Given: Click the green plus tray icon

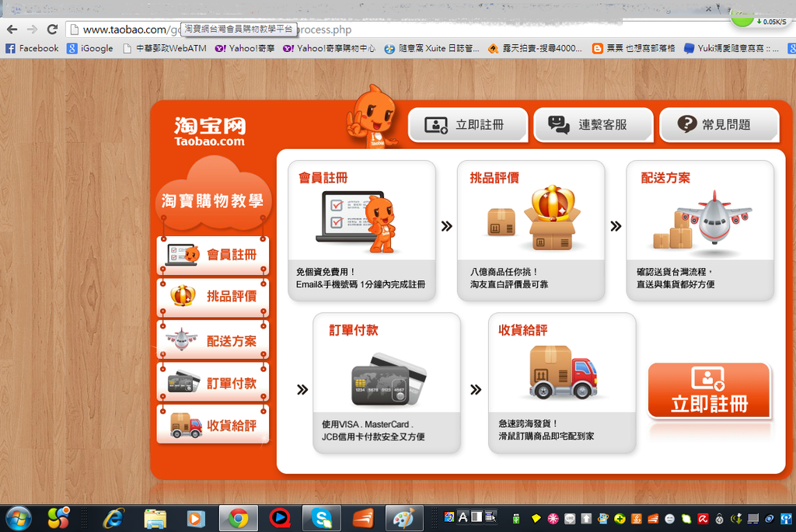Looking at the screenshot, I should click(620, 519).
